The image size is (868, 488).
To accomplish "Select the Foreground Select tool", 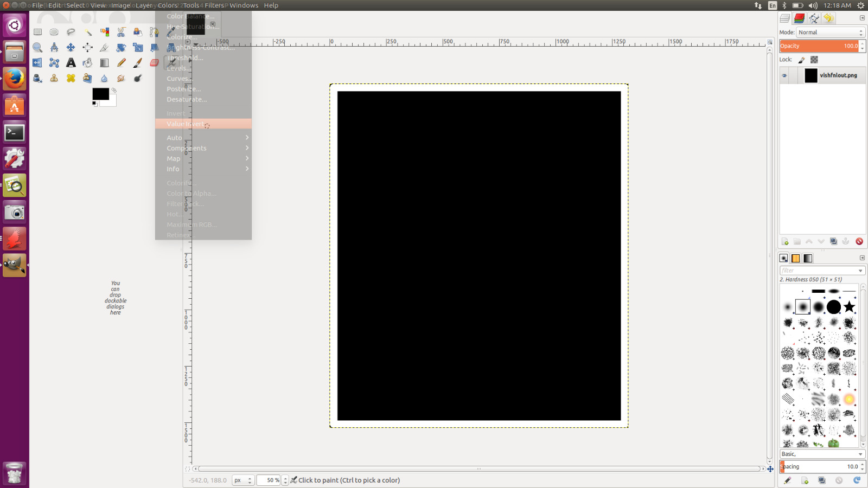I will pos(138,32).
